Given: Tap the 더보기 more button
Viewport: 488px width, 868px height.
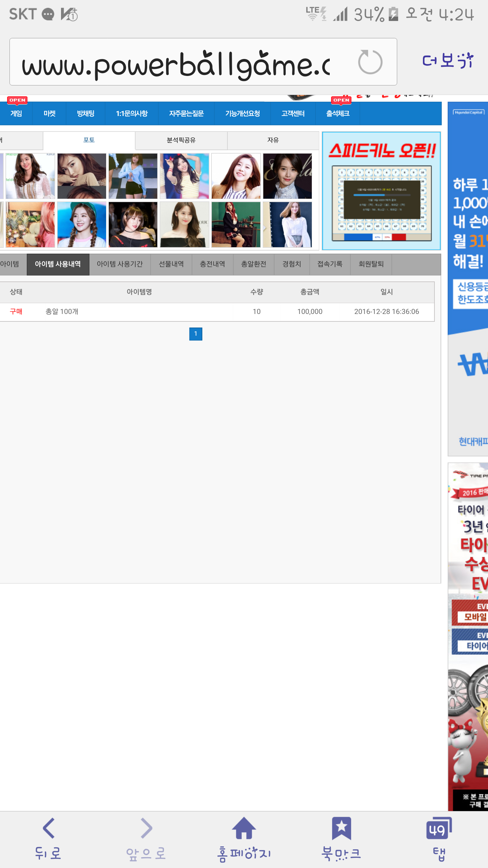Looking at the screenshot, I should [447, 61].
